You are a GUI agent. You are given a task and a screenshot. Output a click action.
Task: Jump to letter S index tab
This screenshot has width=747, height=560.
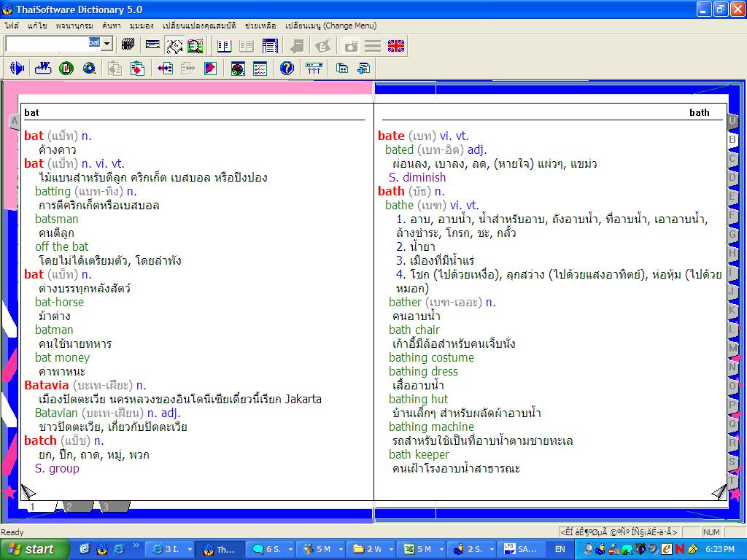click(x=732, y=462)
